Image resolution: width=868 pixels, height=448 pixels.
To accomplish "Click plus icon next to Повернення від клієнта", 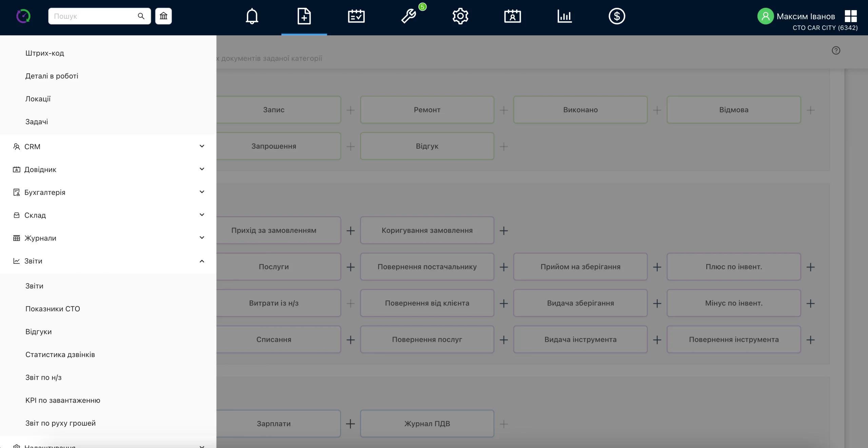I will point(504,303).
